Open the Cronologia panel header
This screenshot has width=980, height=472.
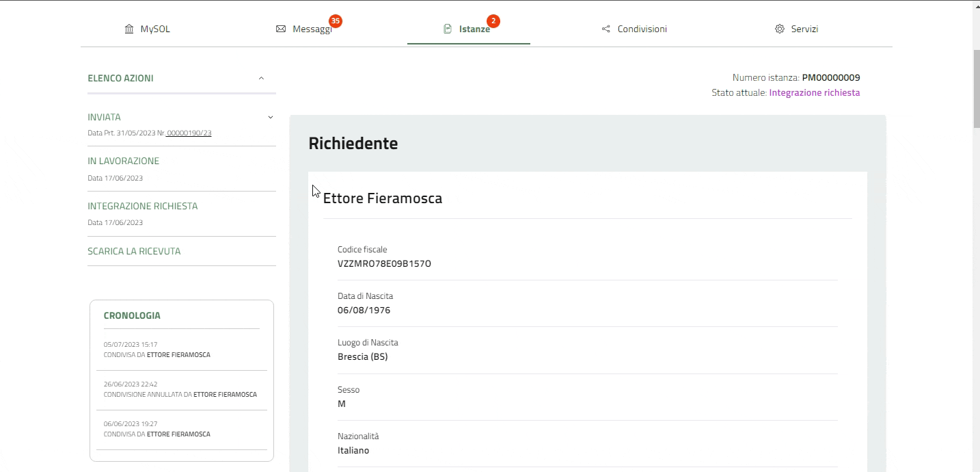click(x=132, y=316)
